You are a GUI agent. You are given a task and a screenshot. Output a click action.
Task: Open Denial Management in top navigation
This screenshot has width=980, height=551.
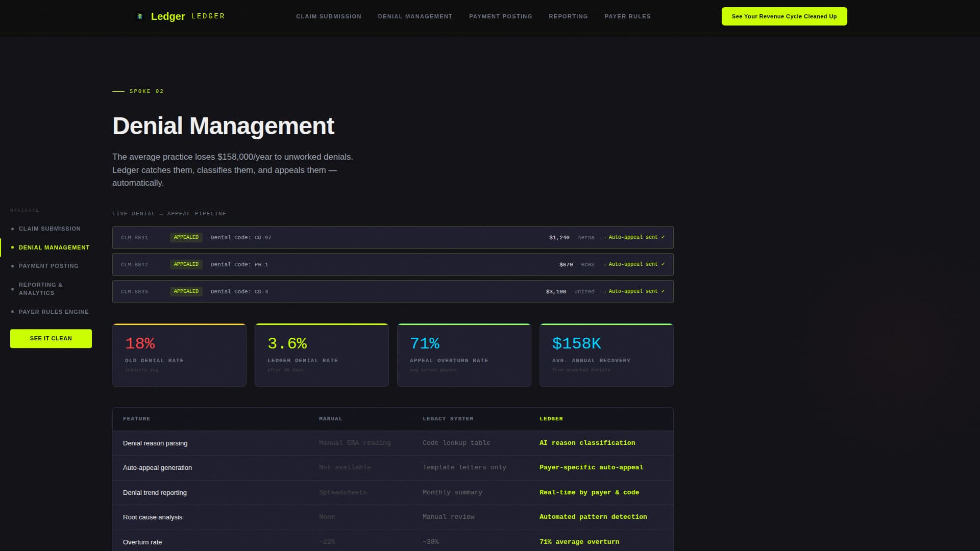click(x=415, y=16)
